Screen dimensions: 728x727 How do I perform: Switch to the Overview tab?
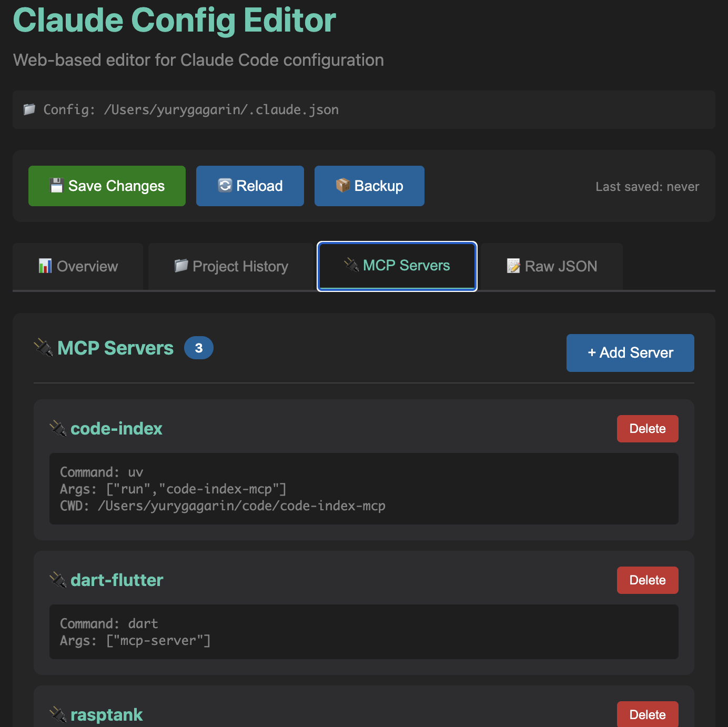click(x=78, y=266)
